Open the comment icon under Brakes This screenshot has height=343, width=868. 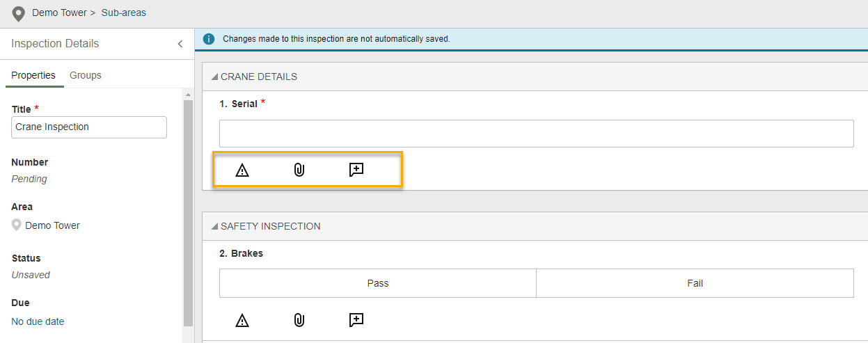(x=356, y=320)
